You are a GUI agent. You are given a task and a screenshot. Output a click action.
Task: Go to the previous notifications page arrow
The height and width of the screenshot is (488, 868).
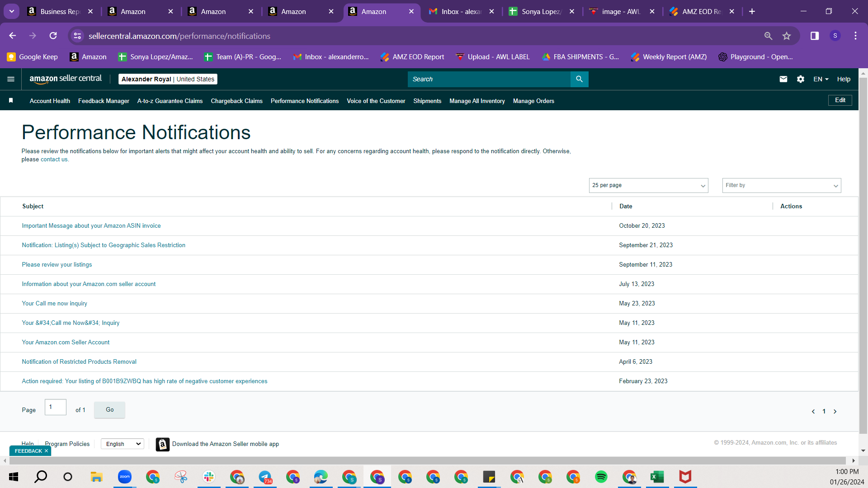(x=813, y=412)
